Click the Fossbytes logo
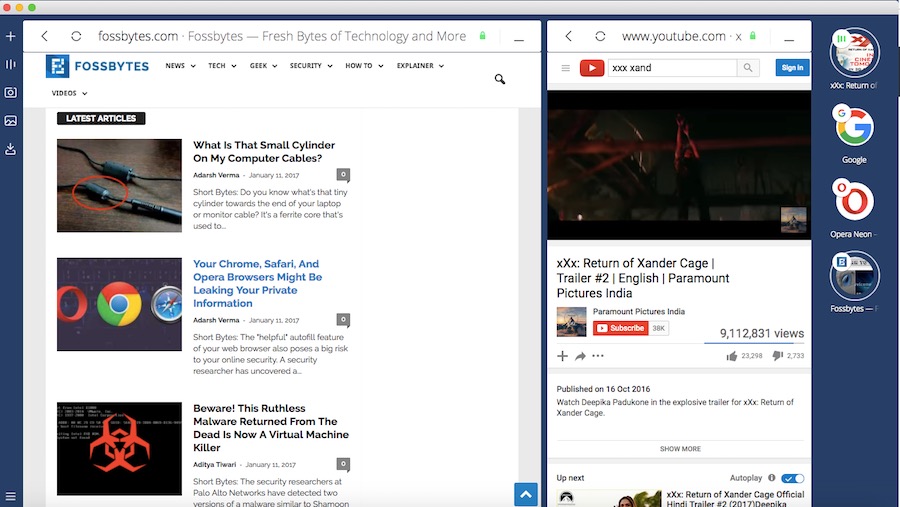This screenshot has height=507, width=900. (97, 66)
